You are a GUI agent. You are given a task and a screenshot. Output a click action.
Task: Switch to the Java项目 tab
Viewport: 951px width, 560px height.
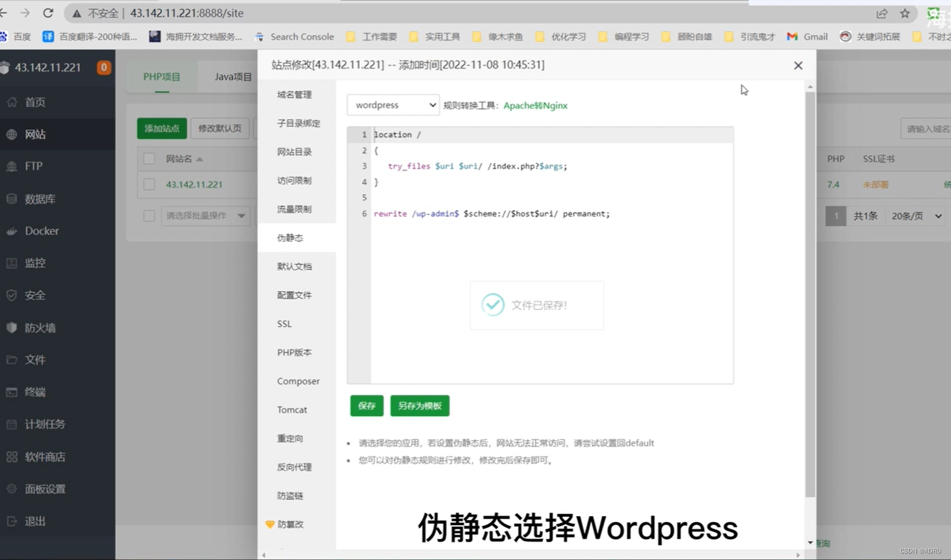click(233, 77)
